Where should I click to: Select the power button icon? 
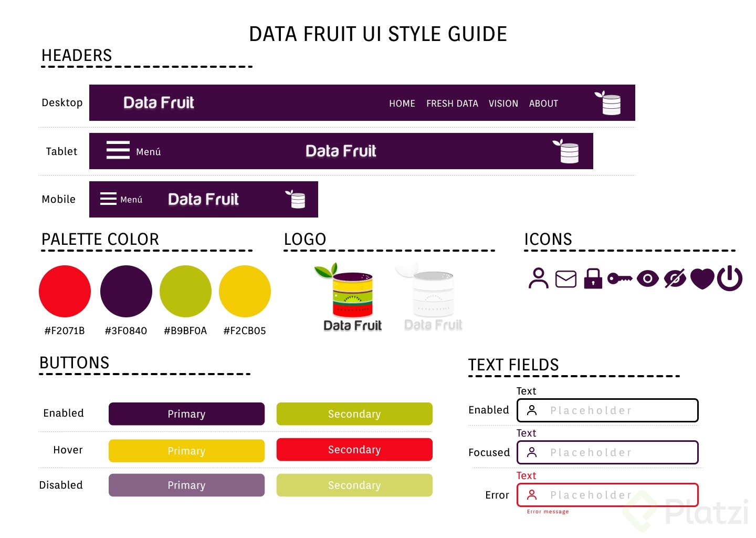tap(730, 279)
